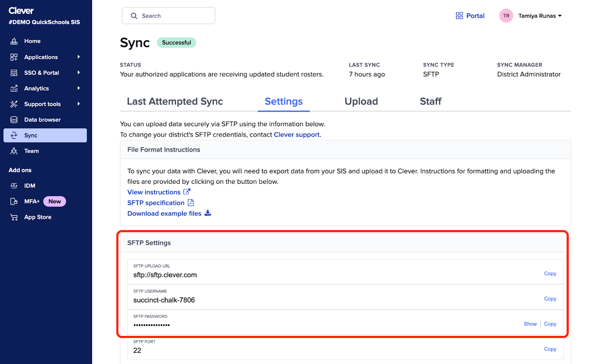Click the SFTP sync type value
This screenshot has width=599, height=364.
(431, 74)
